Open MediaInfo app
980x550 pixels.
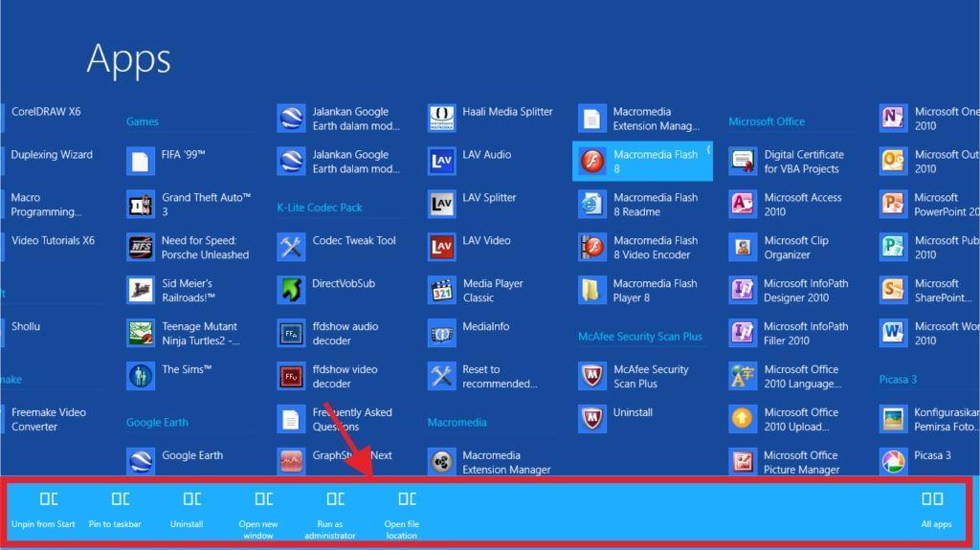[469, 334]
